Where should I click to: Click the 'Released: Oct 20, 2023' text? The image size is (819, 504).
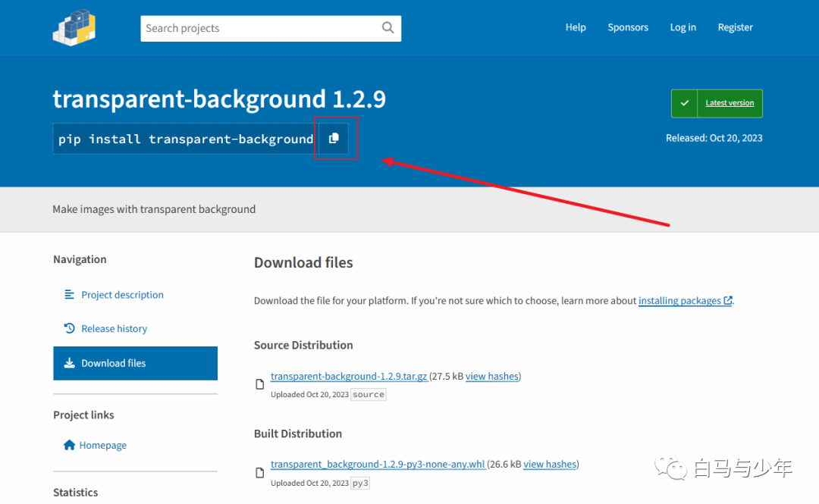point(714,138)
